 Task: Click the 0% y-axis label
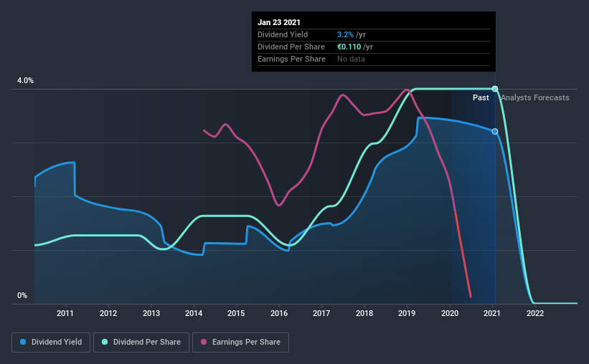[x=22, y=296]
